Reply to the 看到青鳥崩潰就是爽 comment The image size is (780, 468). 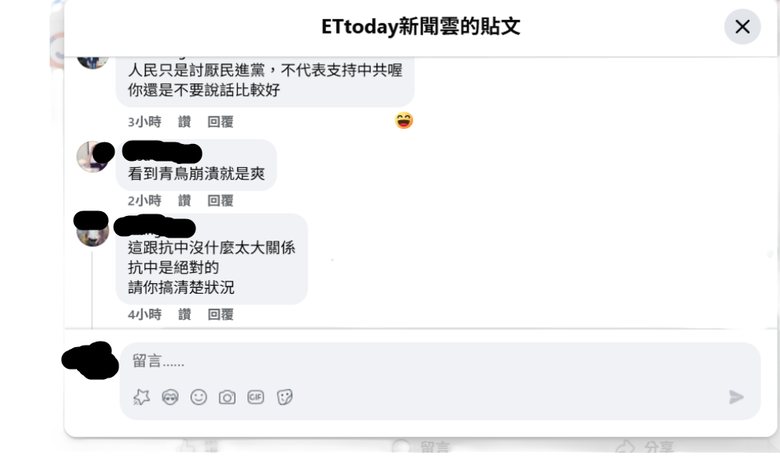[x=220, y=200]
